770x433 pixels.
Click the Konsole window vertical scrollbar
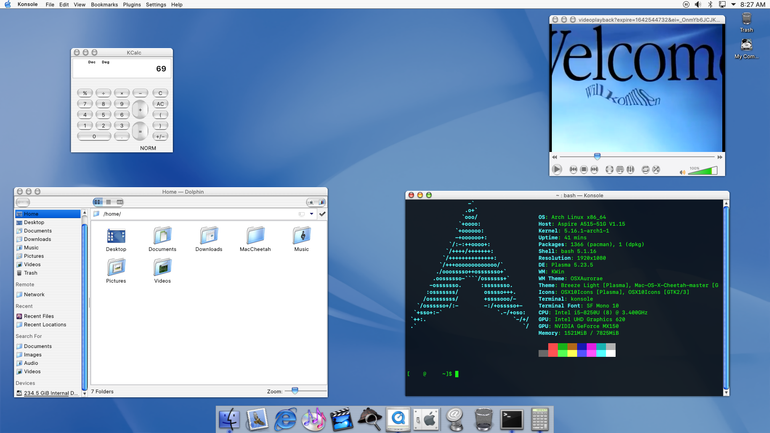[726, 297]
